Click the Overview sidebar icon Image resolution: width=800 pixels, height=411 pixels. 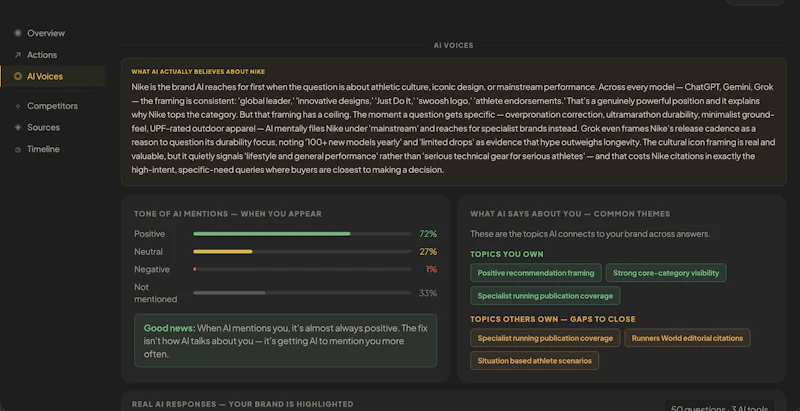[18, 33]
